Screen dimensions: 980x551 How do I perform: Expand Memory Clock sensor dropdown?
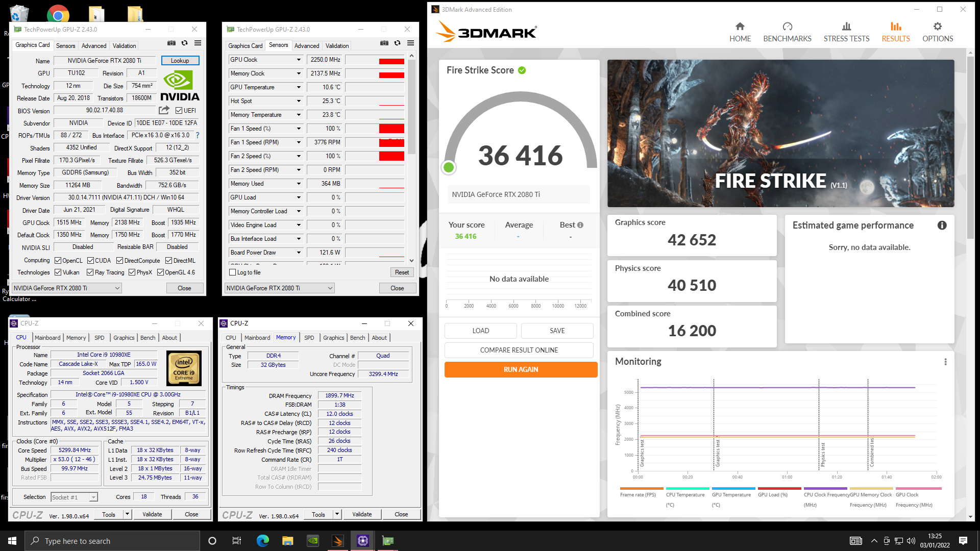point(299,73)
